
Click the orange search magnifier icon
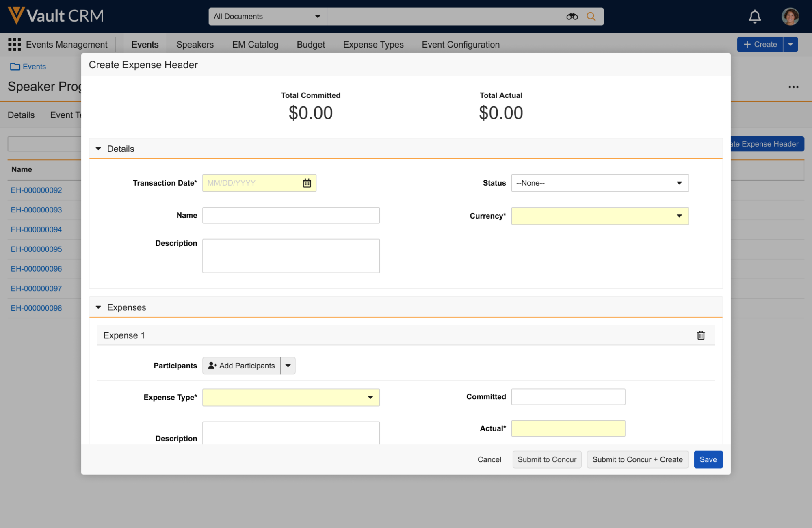coord(591,17)
